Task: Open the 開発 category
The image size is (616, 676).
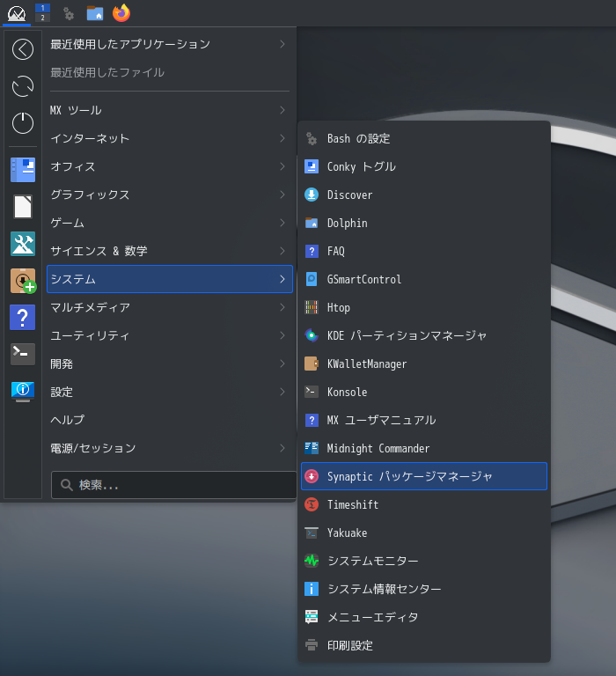Action: point(170,364)
